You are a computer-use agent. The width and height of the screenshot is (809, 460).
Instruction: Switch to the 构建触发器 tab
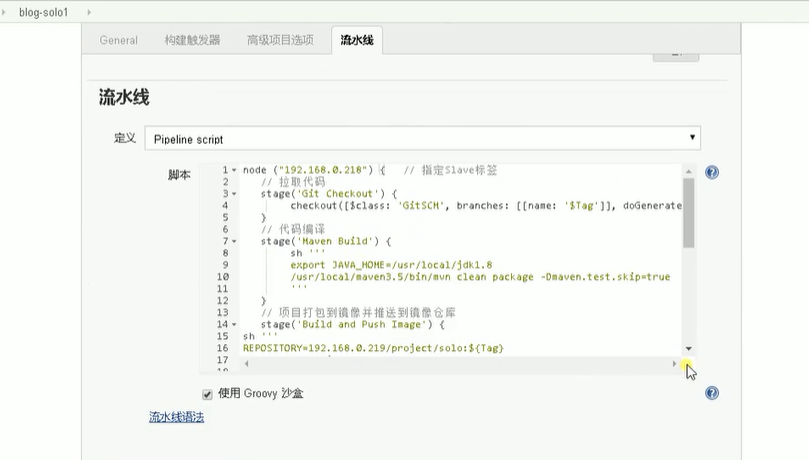coord(192,40)
